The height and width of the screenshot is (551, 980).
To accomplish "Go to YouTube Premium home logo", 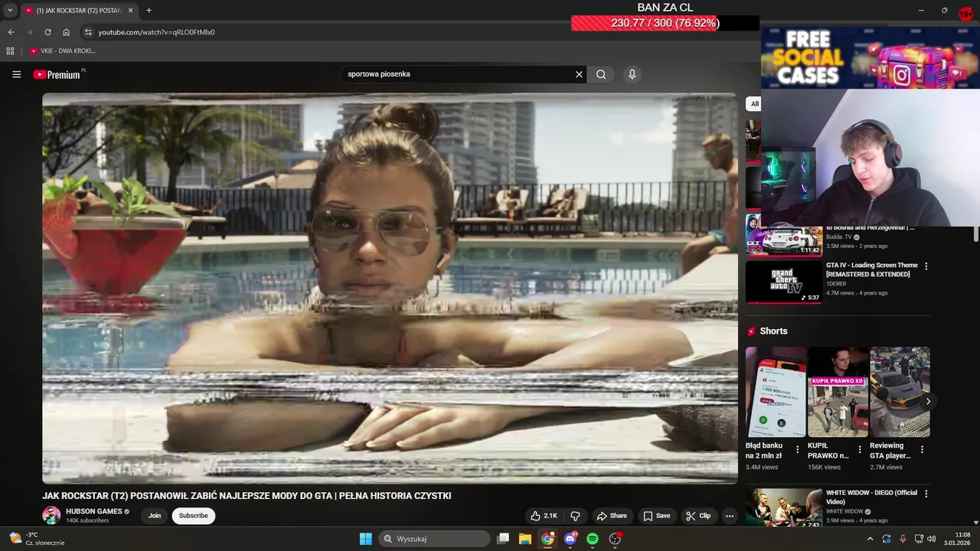I will tap(59, 74).
